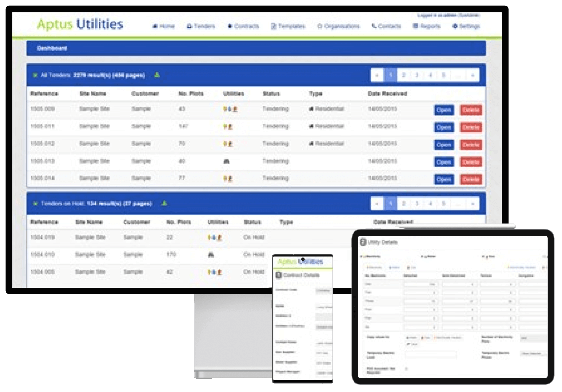The height and width of the screenshot is (392, 562).
Task: Open tender 1505.012
Action: [x=443, y=144]
